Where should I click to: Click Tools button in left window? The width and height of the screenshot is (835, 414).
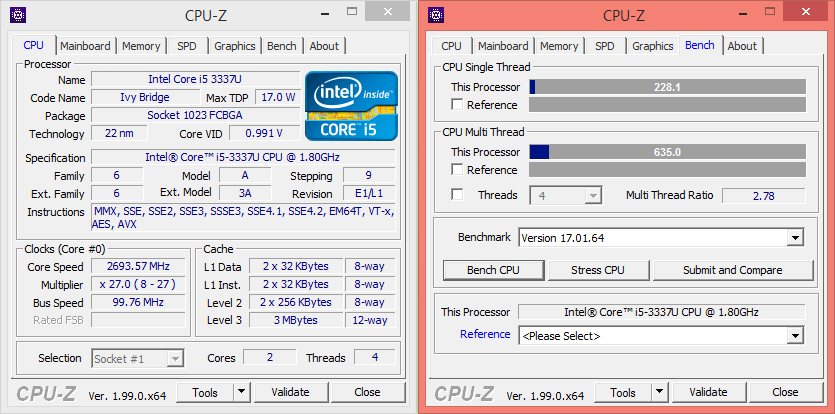click(205, 393)
